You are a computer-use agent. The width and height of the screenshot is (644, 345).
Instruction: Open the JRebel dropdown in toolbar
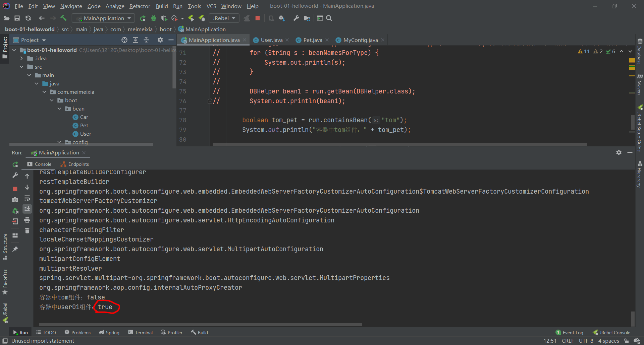[x=224, y=18]
